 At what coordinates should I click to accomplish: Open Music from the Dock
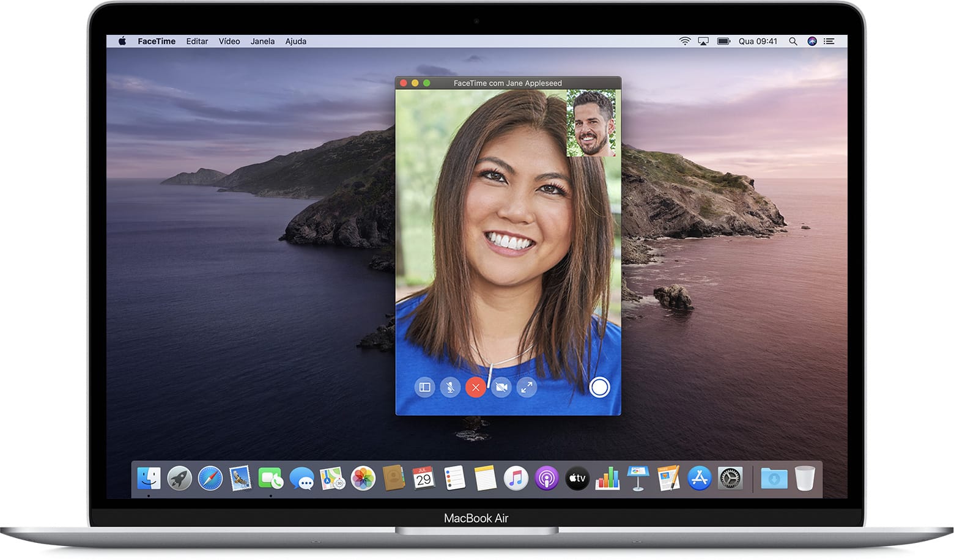516,478
